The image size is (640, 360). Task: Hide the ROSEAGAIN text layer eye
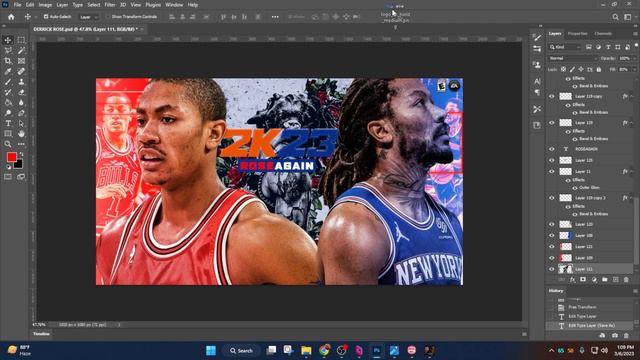click(x=552, y=149)
